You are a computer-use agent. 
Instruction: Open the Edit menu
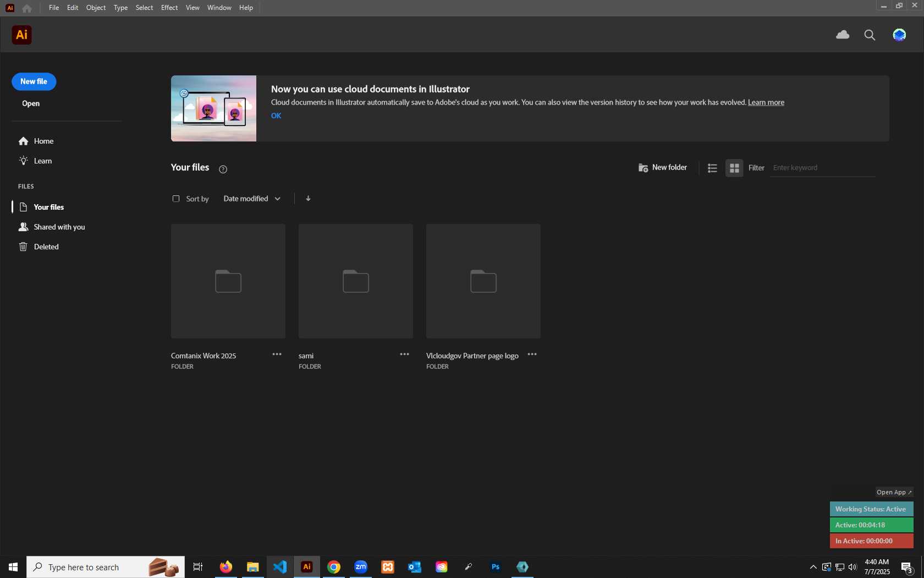tap(73, 8)
